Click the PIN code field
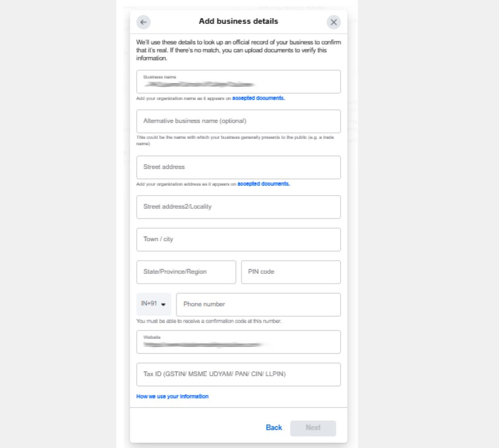This screenshot has width=499, height=448. tap(291, 272)
